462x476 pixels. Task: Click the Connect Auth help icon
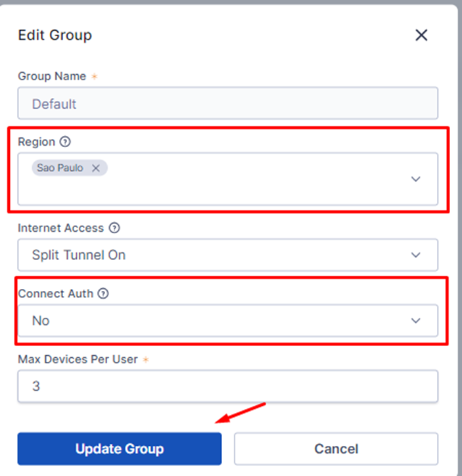(x=103, y=294)
